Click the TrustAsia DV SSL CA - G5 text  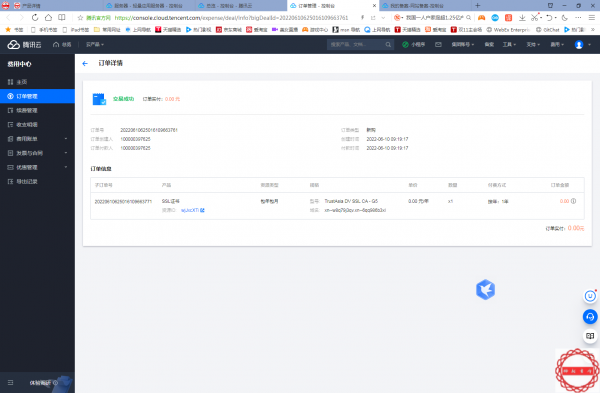point(351,201)
